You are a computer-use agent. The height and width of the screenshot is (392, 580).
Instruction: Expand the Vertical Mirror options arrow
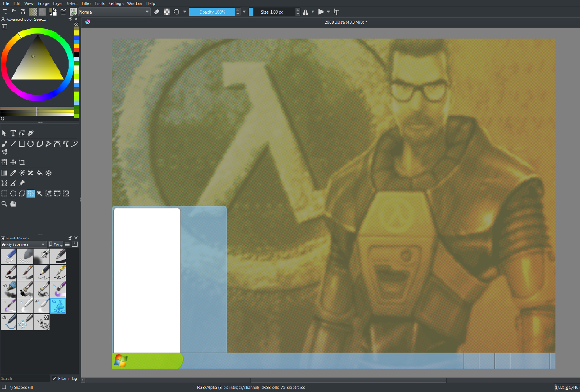328,12
